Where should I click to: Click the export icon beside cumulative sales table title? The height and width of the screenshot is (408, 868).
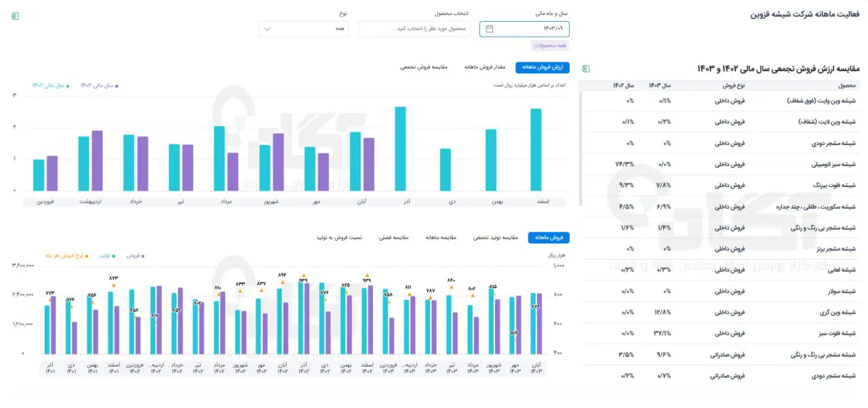click(x=587, y=68)
